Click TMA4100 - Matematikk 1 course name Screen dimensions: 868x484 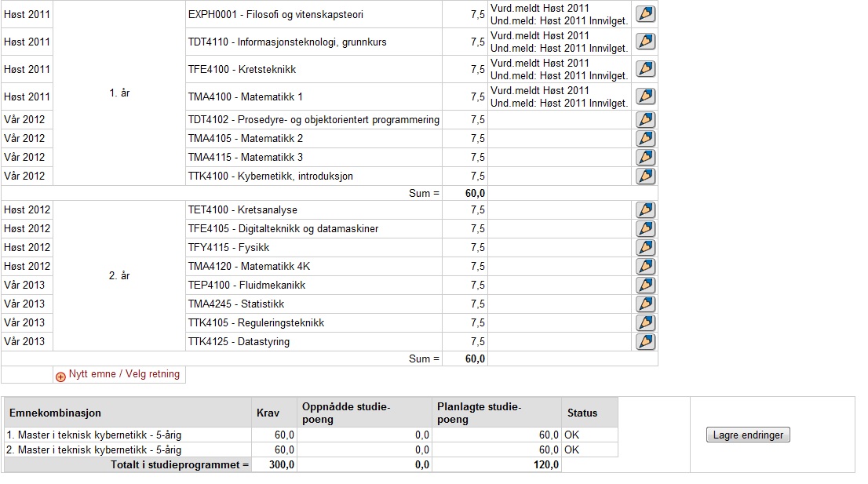click(245, 96)
